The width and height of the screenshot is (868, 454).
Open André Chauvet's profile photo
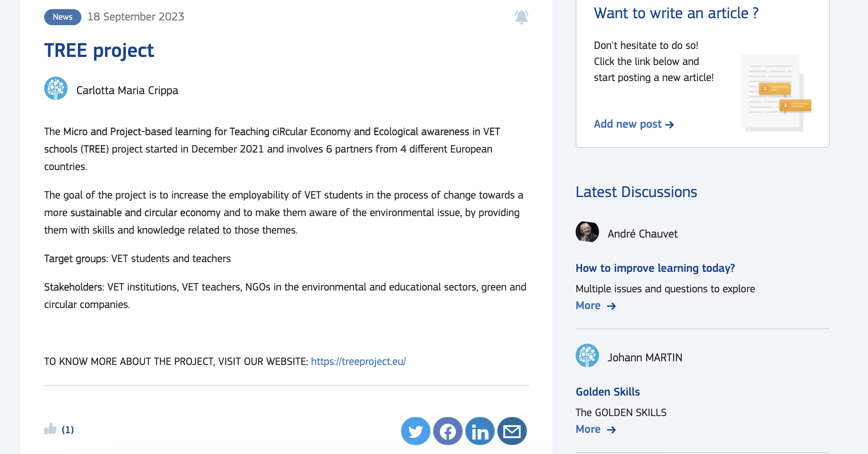pos(587,232)
